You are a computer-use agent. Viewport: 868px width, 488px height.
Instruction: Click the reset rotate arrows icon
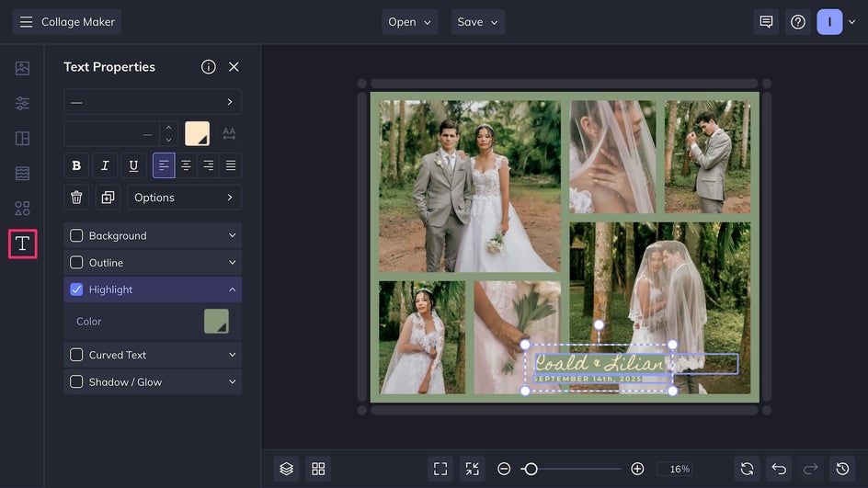[x=747, y=470]
